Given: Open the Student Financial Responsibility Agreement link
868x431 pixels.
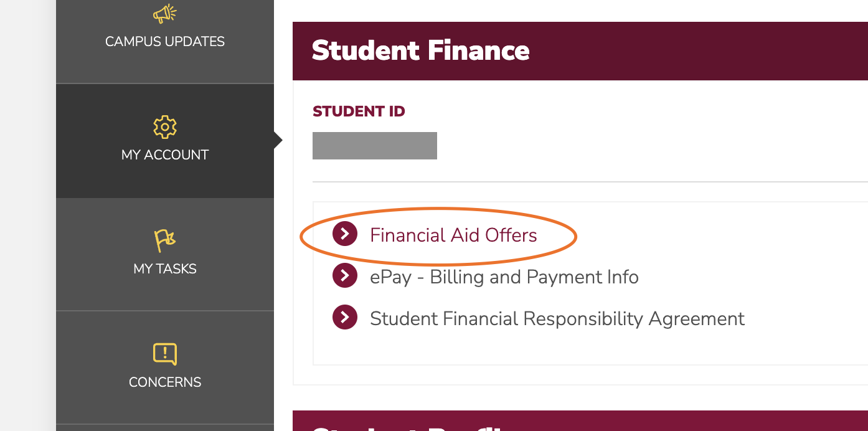Looking at the screenshot, I should point(557,319).
